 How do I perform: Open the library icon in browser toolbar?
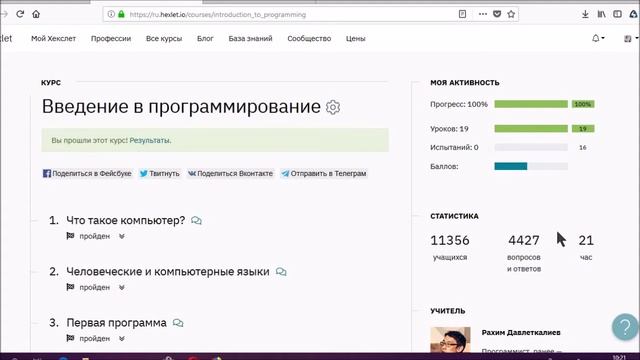coord(602,14)
